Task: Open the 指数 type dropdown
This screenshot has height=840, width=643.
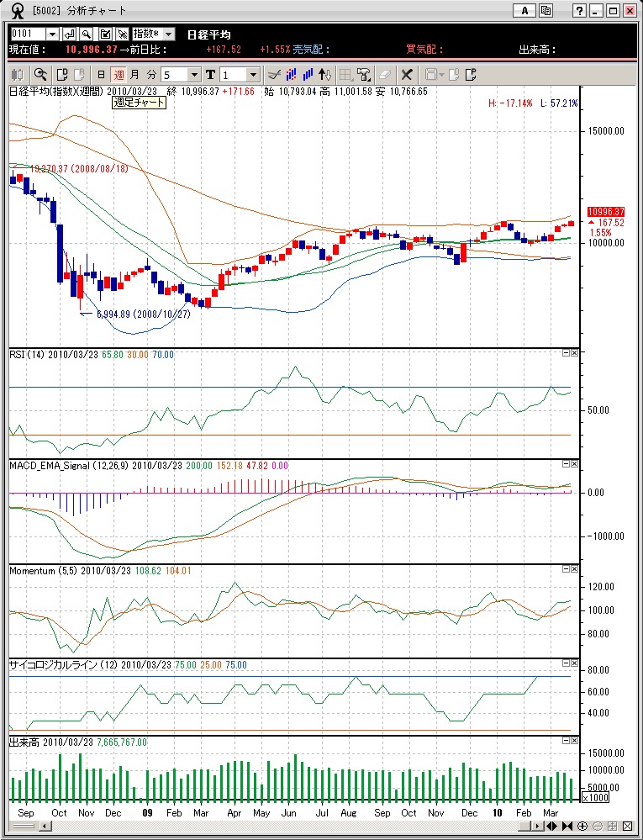Action: pyautogui.click(x=168, y=34)
